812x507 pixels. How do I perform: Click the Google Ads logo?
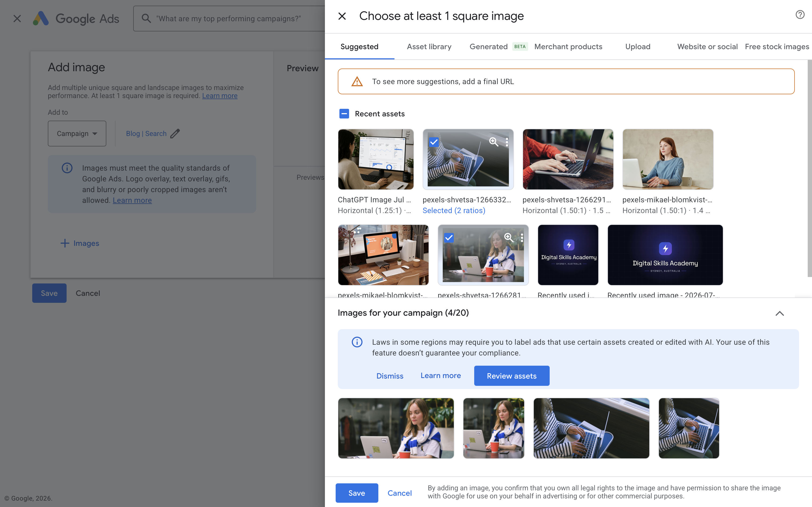coord(76,19)
